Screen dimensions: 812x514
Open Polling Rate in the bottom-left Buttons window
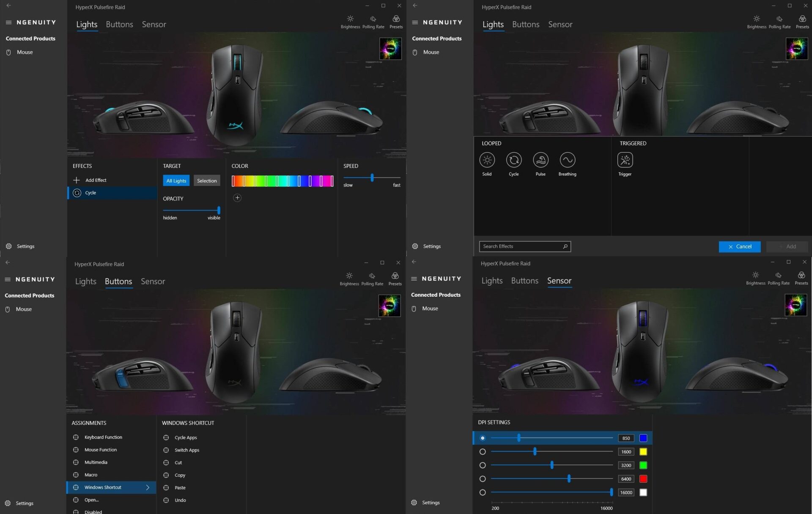click(372, 279)
